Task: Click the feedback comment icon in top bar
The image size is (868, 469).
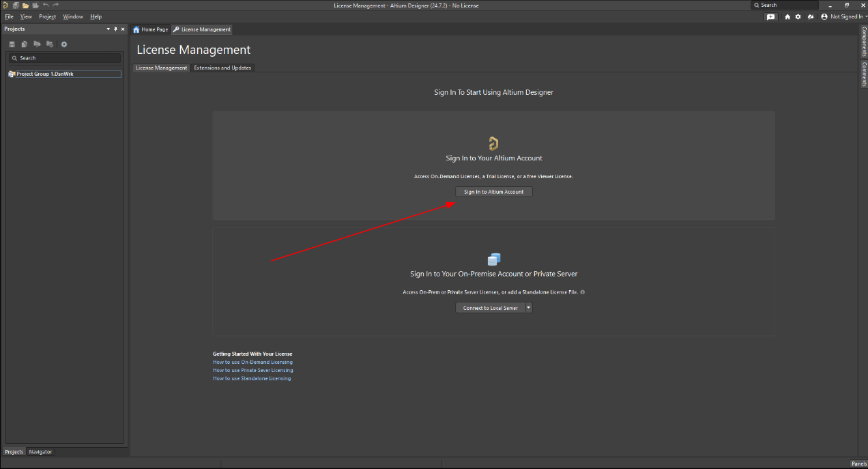Action: tap(771, 17)
